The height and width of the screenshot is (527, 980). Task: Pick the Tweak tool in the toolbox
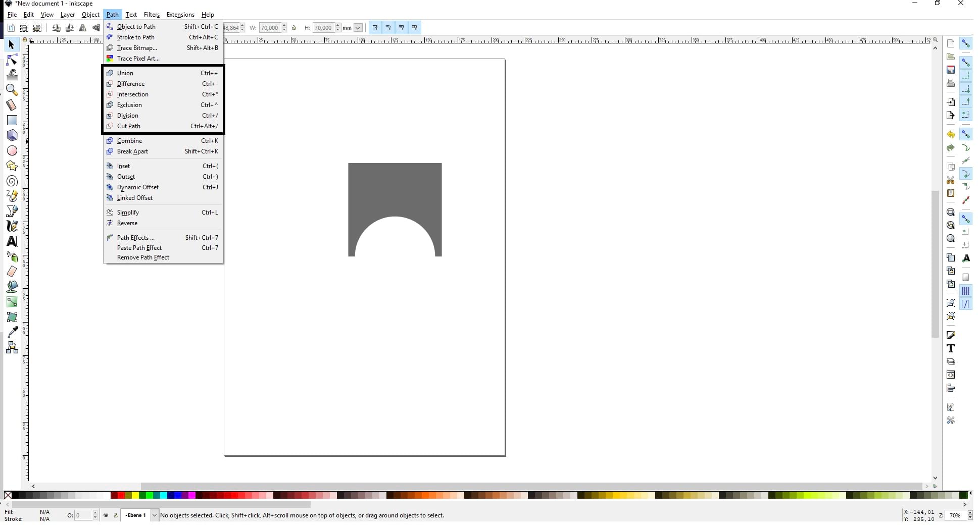(12, 75)
